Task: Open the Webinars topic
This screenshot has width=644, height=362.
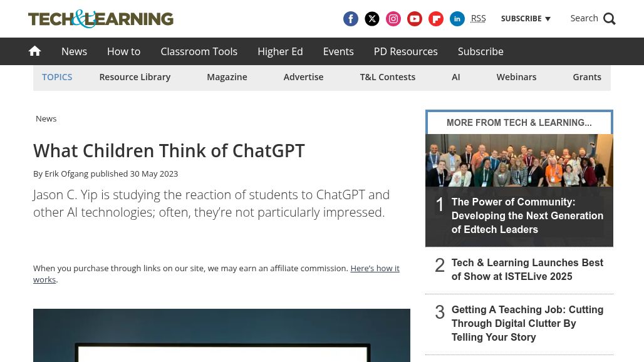Action: click(x=516, y=77)
